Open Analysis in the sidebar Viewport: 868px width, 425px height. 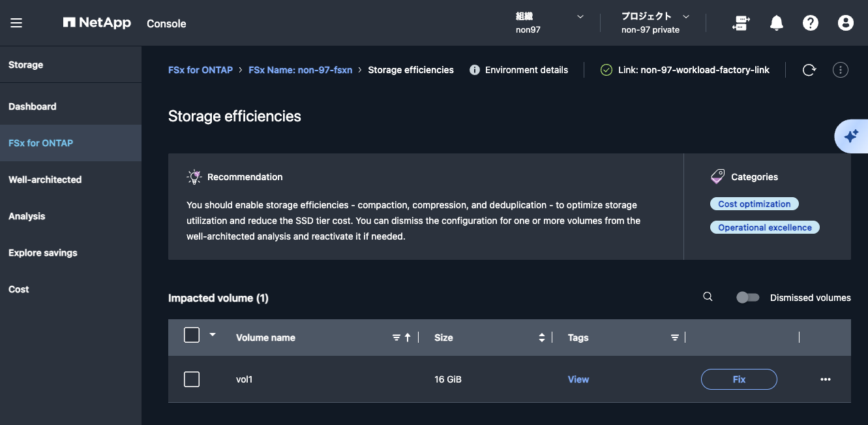pyautogui.click(x=70, y=216)
